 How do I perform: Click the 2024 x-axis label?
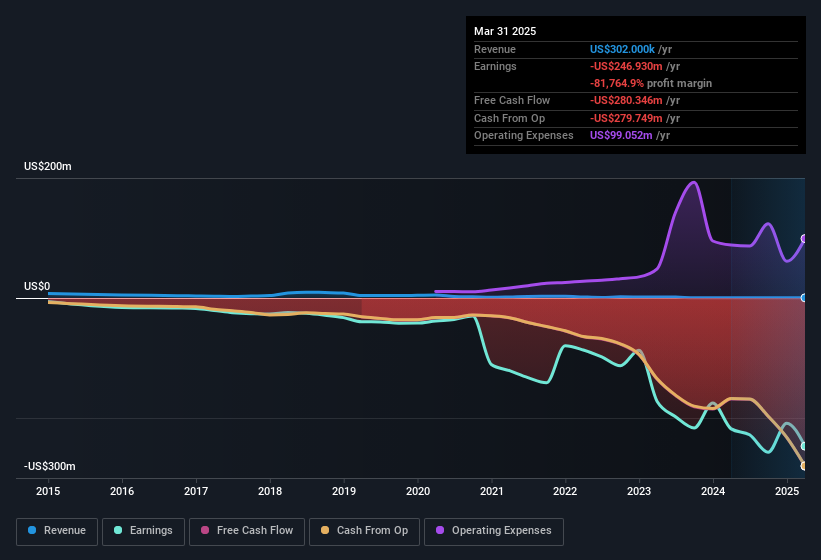point(713,491)
